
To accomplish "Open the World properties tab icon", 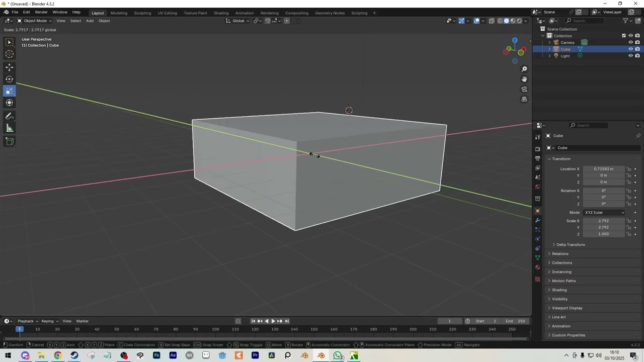I will (537, 187).
